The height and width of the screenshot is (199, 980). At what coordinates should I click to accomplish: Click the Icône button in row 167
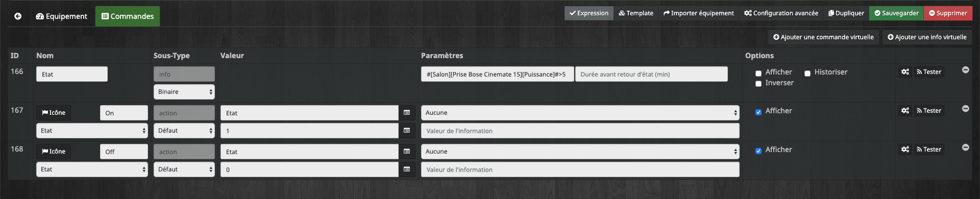pyautogui.click(x=54, y=113)
